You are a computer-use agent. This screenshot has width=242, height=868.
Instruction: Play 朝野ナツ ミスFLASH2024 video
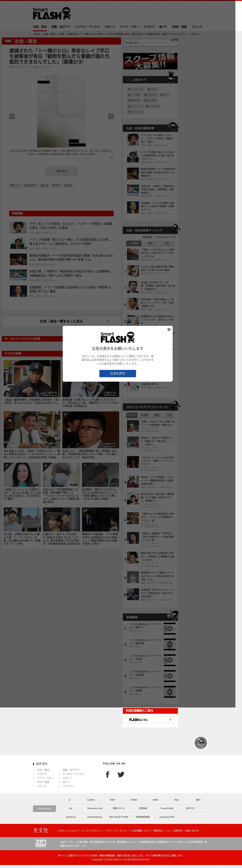(170, 629)
